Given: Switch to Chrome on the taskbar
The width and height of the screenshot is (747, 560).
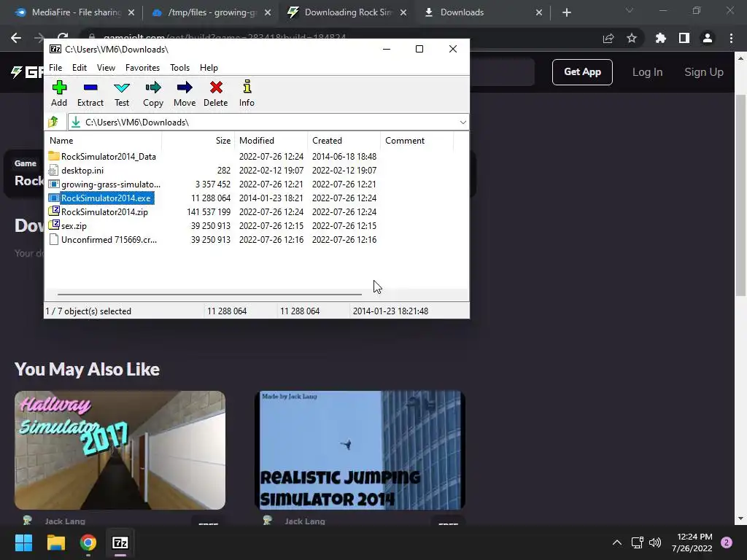Looking at the screenshot, I should click(x=88, y=542).
